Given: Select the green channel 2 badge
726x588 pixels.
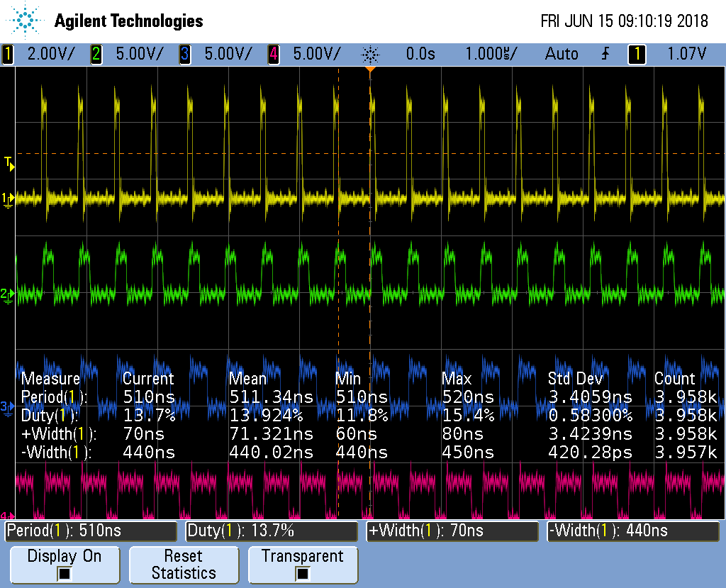Looking at the screenshot, I should (96, 54).
